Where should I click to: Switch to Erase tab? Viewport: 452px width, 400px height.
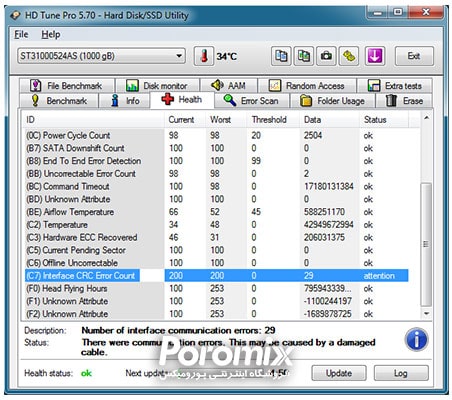(404, 101)
